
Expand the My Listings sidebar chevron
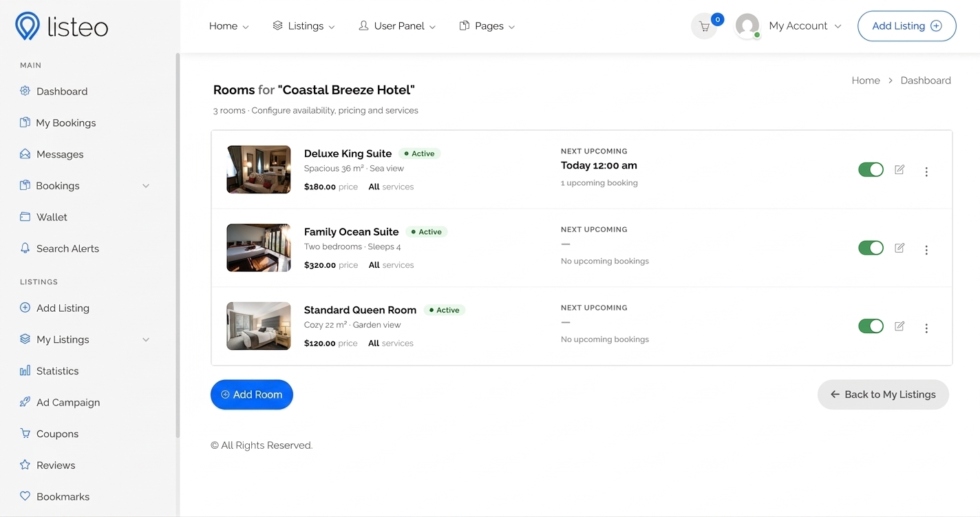point(146,339)
